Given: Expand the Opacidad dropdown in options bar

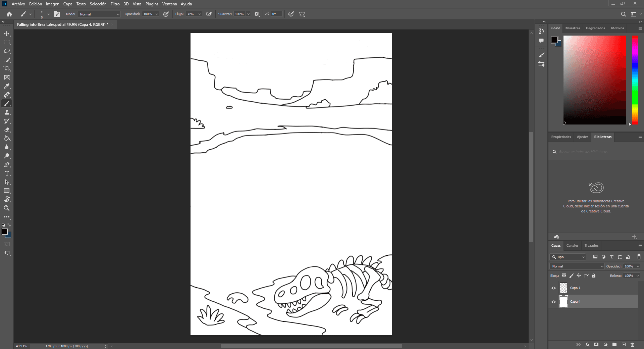Looking at the screenshot, I should [x=157, y=14].
